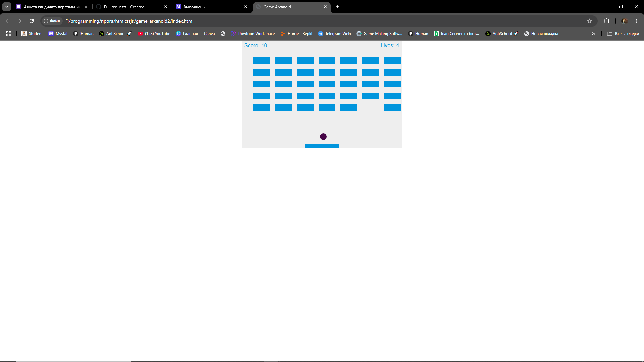Open the first AntiSchool bookmark
The height and width of the screenshot is (362, 644).
tap(115, 34)
